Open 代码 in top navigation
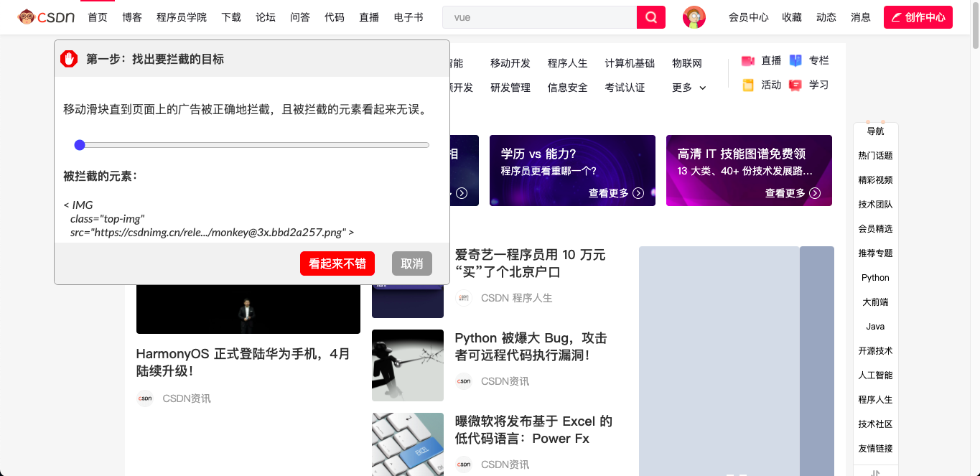The height and width of the screenshot is (476, 980). [x=335, y=17]
